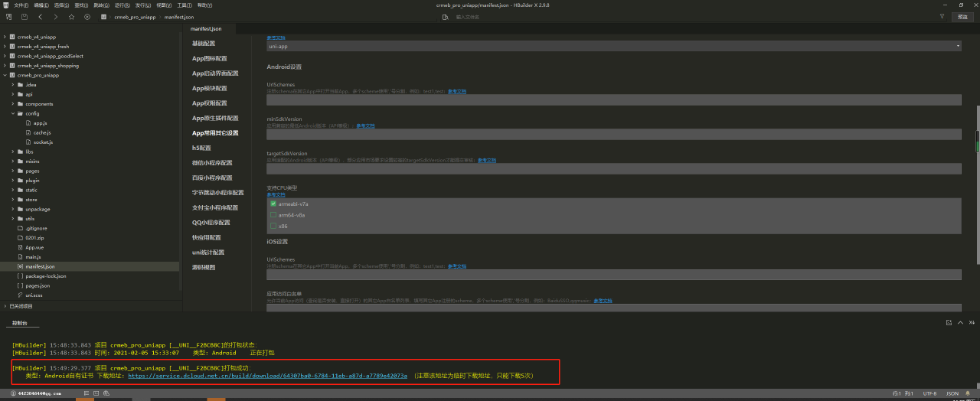Click the console clear-log icon
980x401 pixels.
coord(949,323)
